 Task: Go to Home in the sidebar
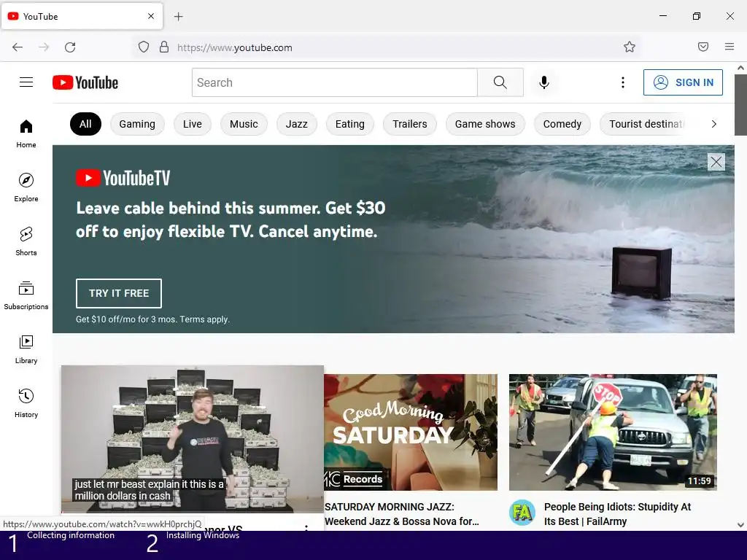click(26, 134)
